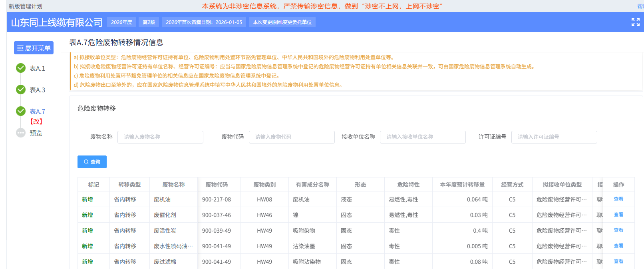Click green checkmark icon beside 表A.1
The width and height of the screenshot is (644, 269).
click(x=21, y=68)
